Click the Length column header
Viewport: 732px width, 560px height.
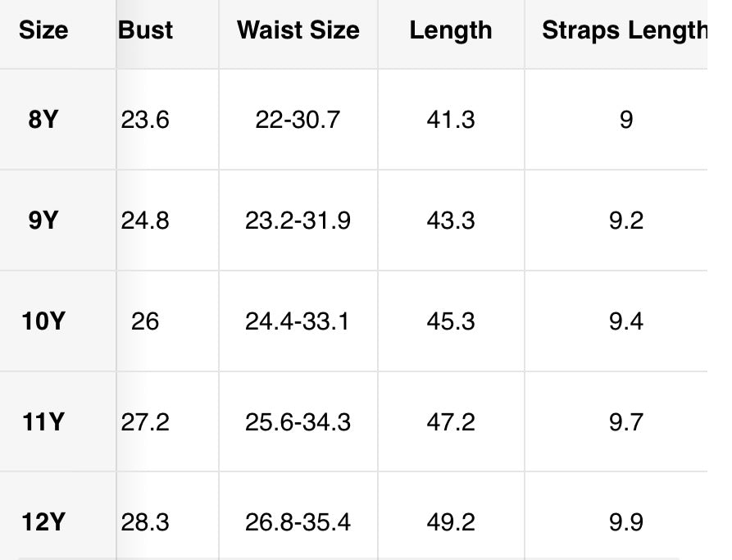click(x=451, y=30)
